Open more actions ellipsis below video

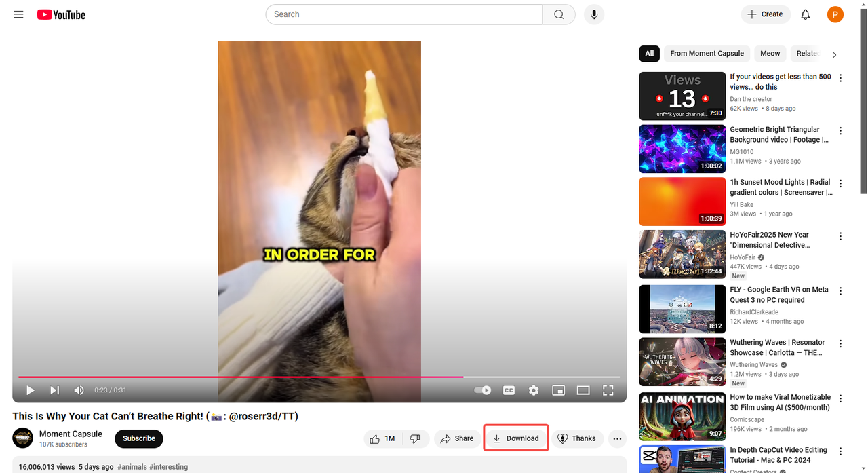pyautogui.click(x=617, y=438)
